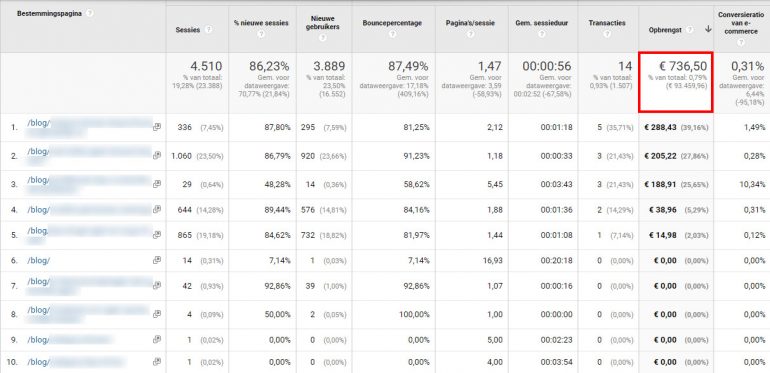Sort by Transacties column header

[x=607, y=23]
